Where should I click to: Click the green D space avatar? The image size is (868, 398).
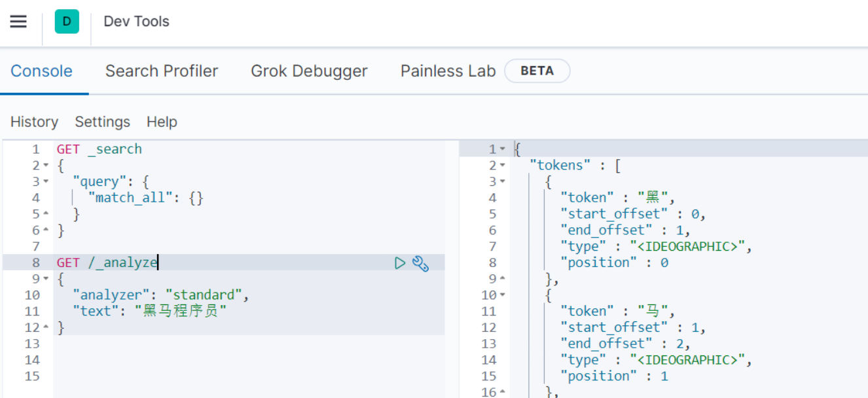[x=67, y=22]
